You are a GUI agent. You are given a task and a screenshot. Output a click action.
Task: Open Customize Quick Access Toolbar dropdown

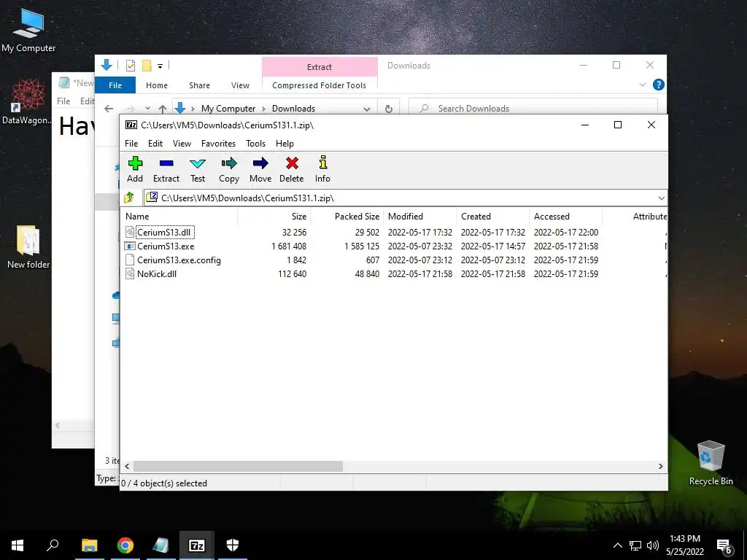(160, 66)
